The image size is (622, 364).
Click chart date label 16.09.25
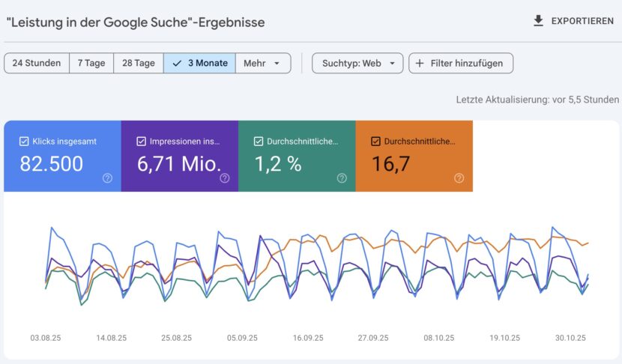coord(308,339)
